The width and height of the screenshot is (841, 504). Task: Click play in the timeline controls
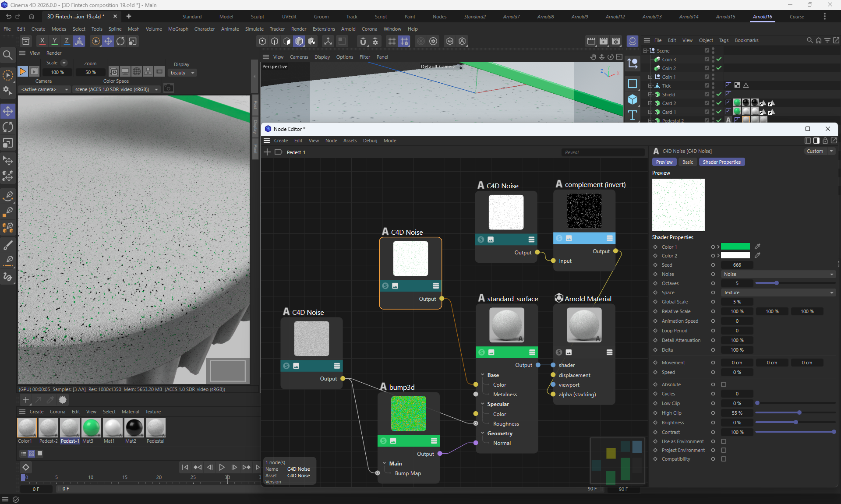[x=222, y=467]
